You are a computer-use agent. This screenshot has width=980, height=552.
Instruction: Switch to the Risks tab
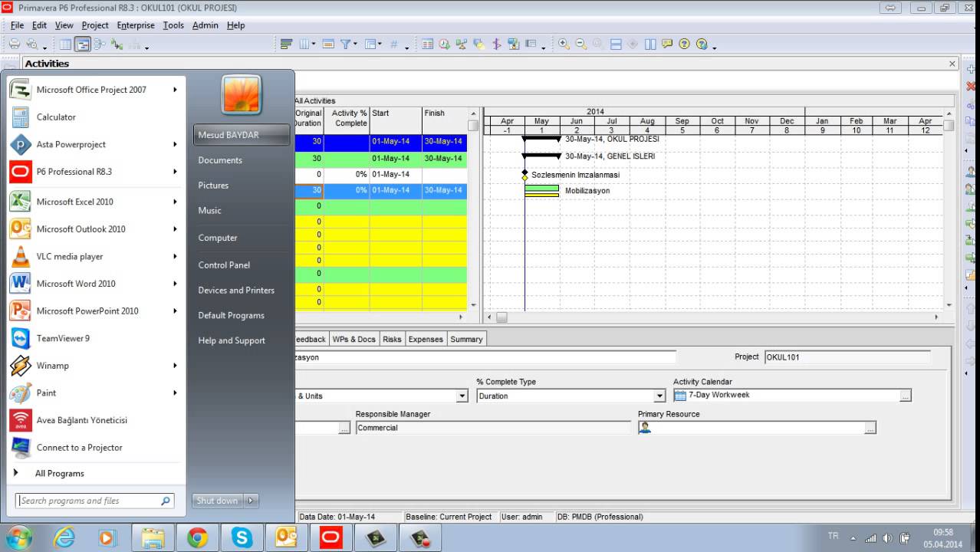click(392, 339)
